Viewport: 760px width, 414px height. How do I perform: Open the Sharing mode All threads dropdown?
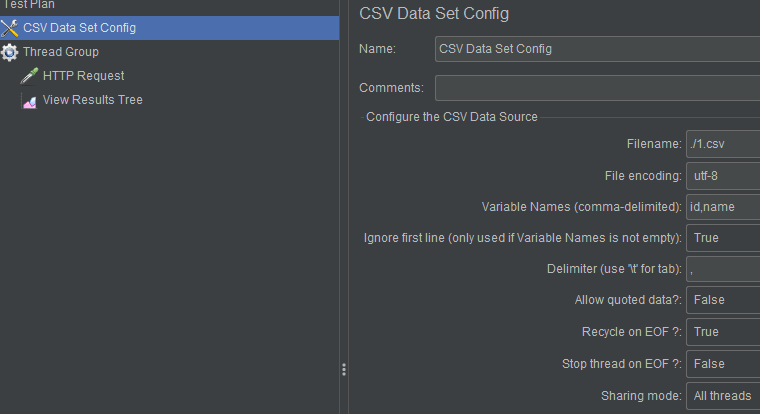click(x=723, y=396)
